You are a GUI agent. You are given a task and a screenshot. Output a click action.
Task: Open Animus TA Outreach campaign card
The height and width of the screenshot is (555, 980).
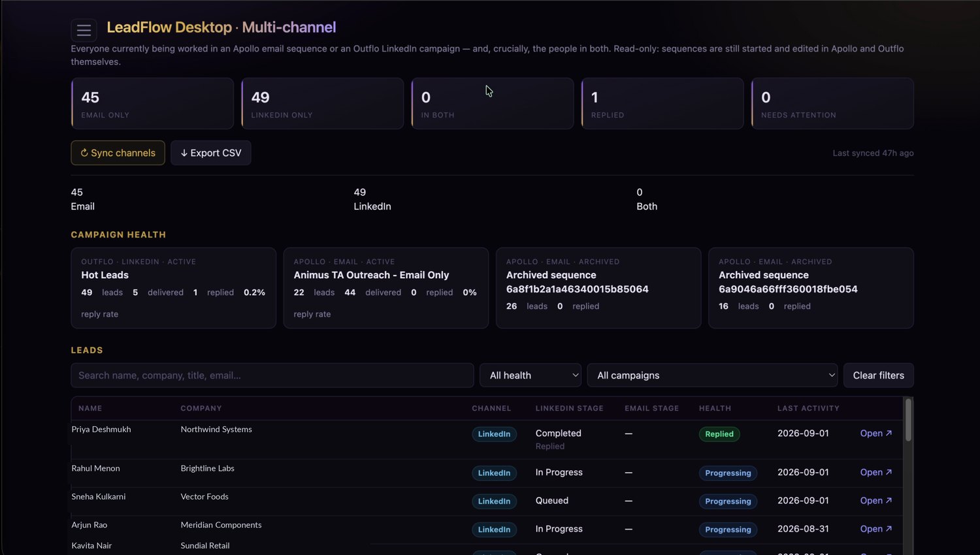[386, 288]
